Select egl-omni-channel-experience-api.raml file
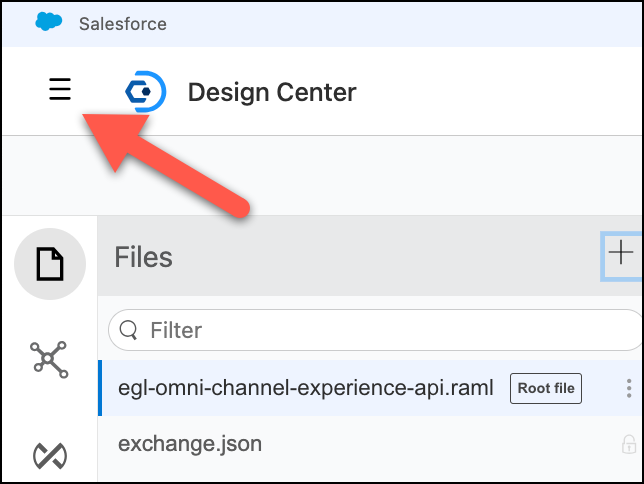644x484 pixels. point(305,388)
